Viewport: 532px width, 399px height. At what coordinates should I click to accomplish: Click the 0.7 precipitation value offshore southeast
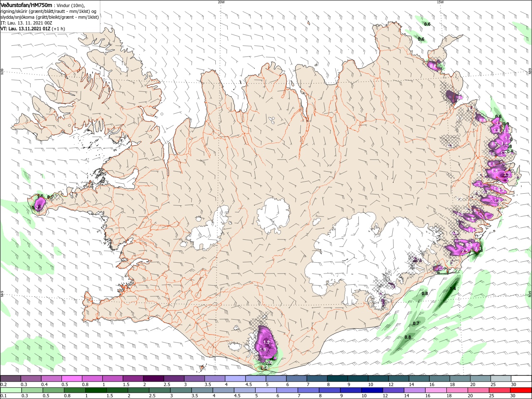(416, 323)
